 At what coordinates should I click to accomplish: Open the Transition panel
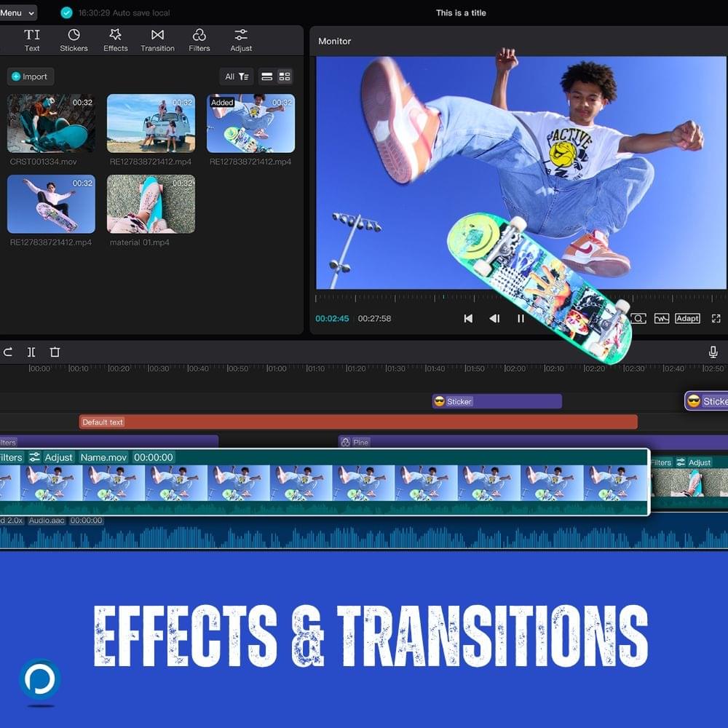[157, 40]
